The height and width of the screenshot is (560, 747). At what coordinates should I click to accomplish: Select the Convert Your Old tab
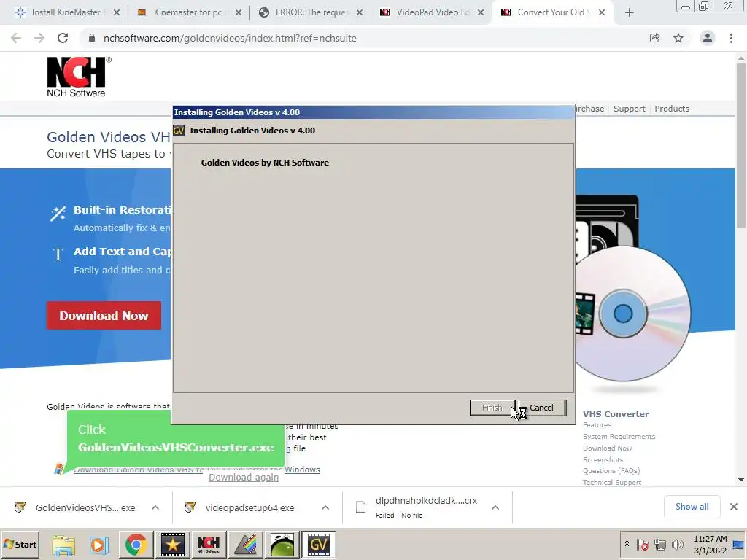tap(550, 12)
